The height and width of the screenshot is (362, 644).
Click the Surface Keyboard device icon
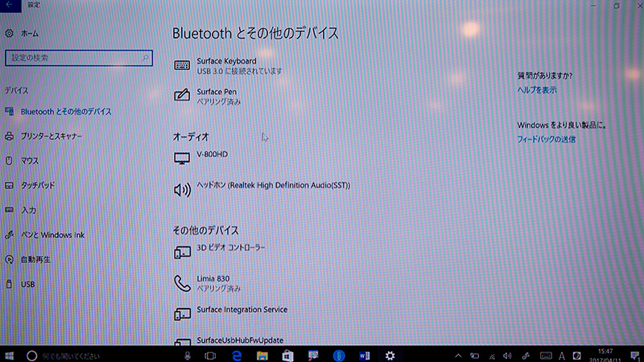(x=182, y=65)
